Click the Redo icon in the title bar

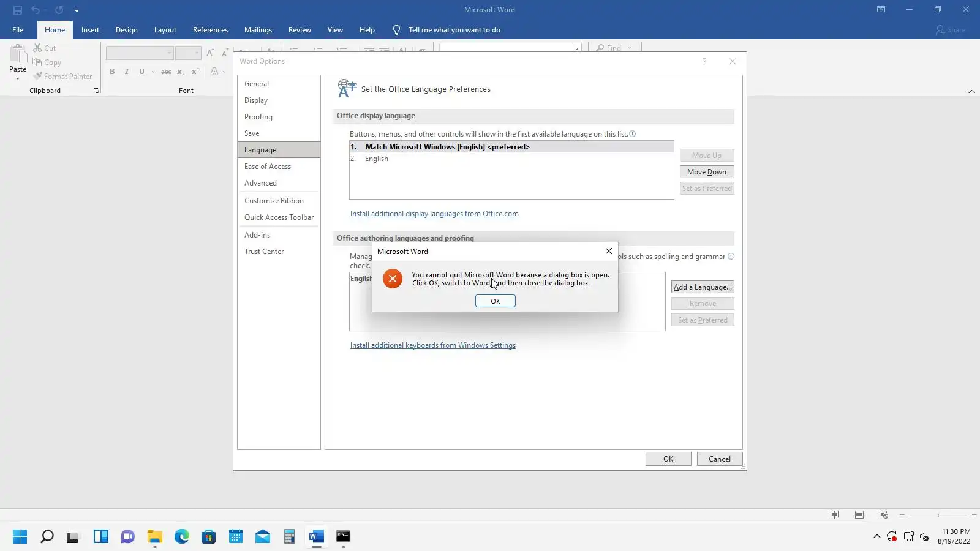tap(59, 10)
